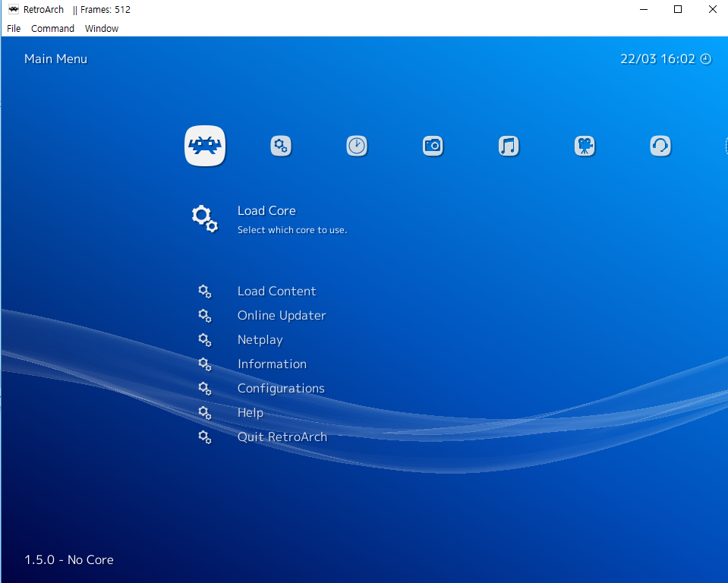Image resolution: width=728 pixels, height=583 pixels.
Task: Open the Netplay menu entry
Action: (x=260, y=340)
